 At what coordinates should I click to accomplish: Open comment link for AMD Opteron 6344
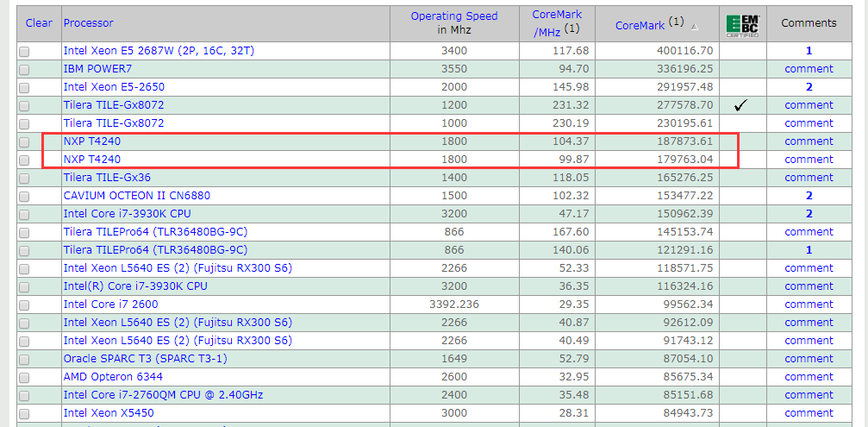[809, 377]
